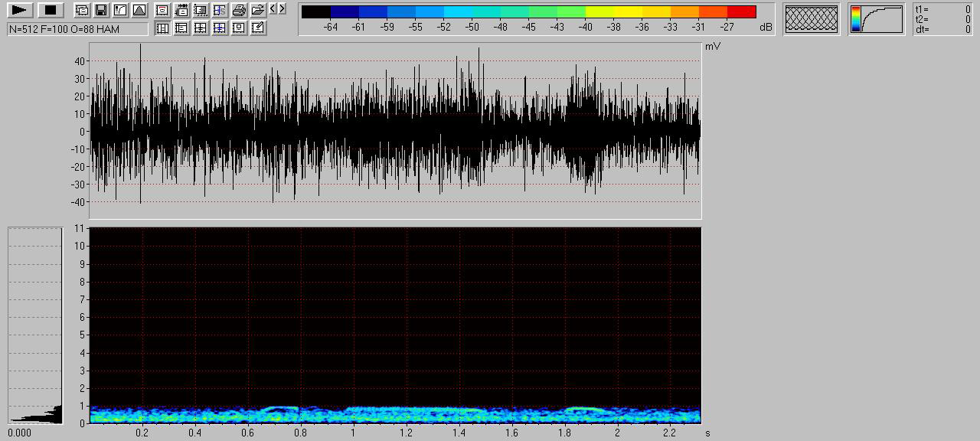Click the left arrow navigation button

click(x=273, y=9)
